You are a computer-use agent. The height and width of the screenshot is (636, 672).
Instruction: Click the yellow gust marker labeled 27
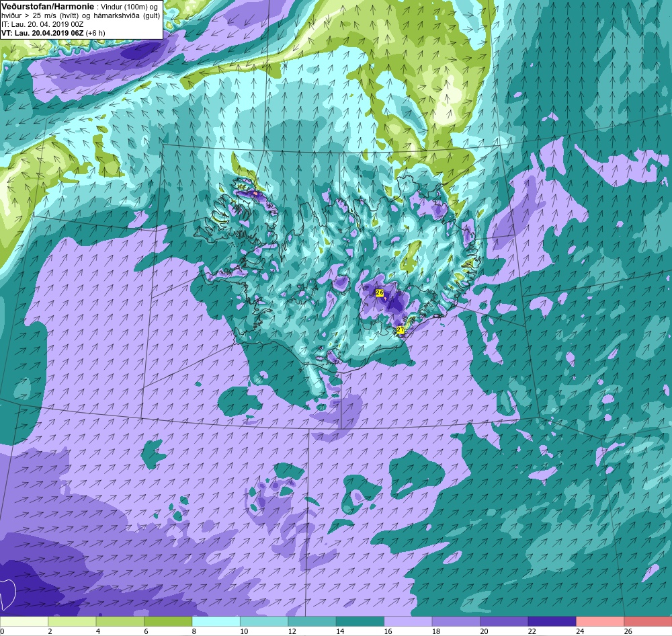click(x=401, y=329)
